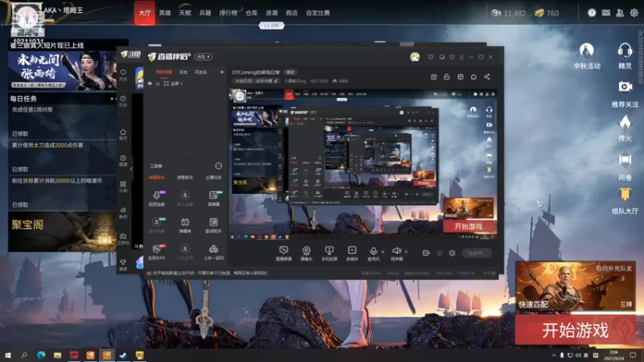Viewport: 644px width, 362px height.
Task: Switch to 主播任务 toolbox tab
Action: click(213, 177)
